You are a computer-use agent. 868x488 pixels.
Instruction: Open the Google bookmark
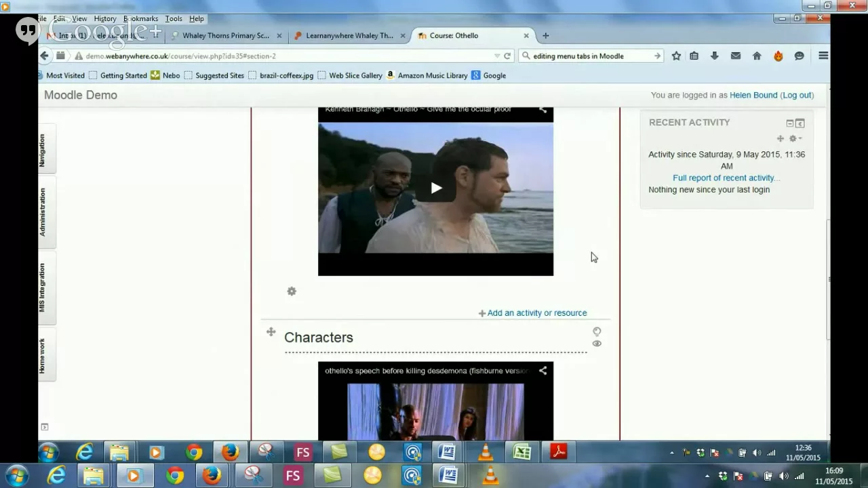coord(489,76)
